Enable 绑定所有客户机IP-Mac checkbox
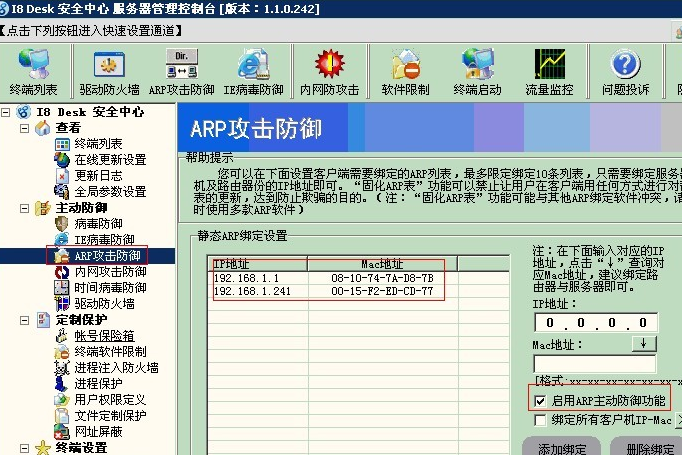The height and width of the screenshot is (455, 682). 540,420
